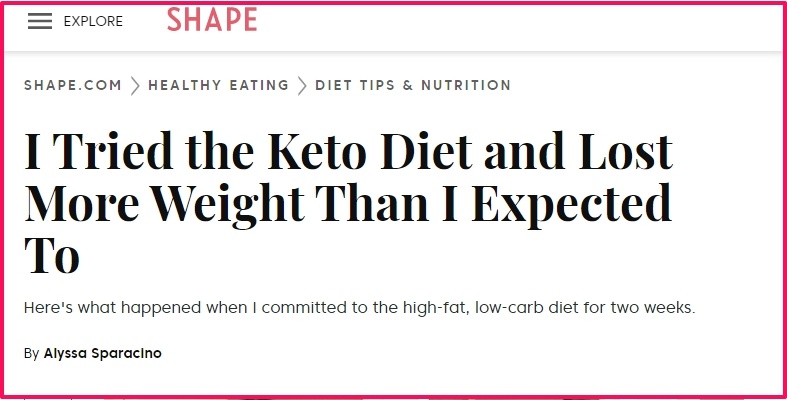
Task: Click the chevron after SHAPE.COM breadcrumb
Action: [135, 86]
